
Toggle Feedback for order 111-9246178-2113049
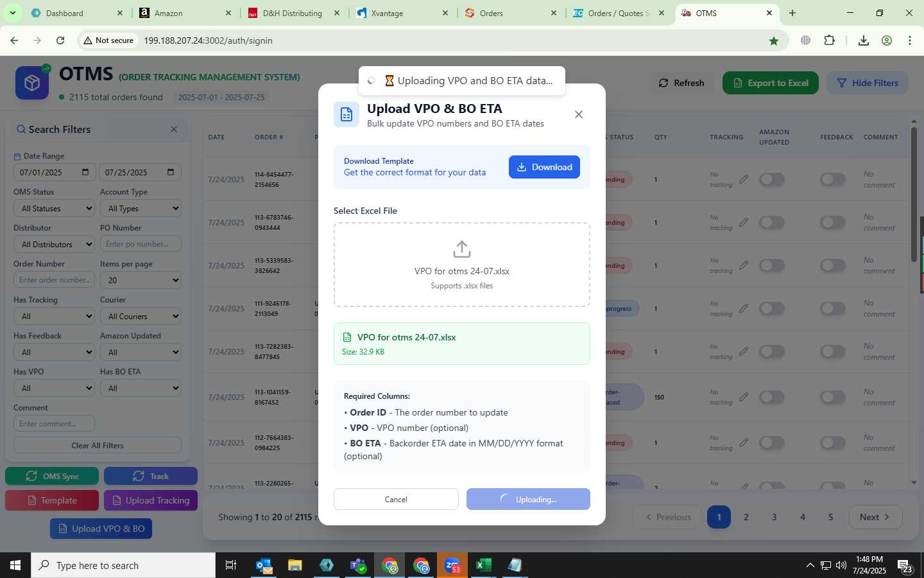(x=833, y=308)
